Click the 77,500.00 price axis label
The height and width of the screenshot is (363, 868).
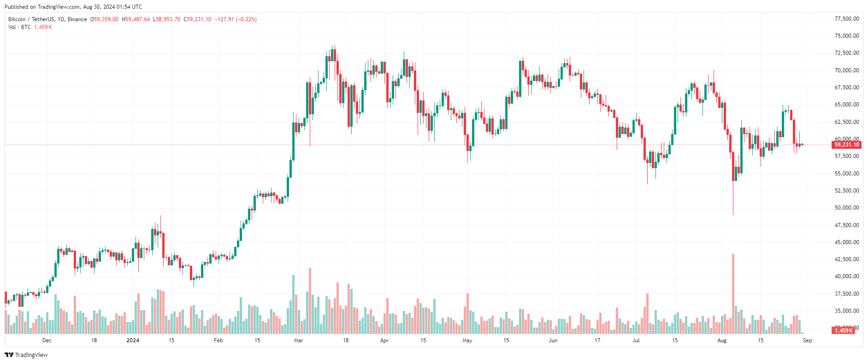847,19
